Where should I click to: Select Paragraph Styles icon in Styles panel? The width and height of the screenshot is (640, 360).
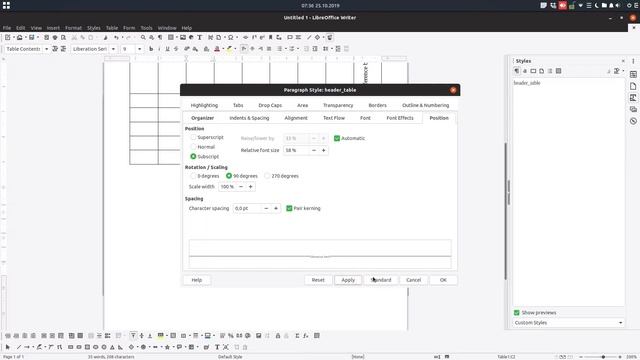pos(517,71)
